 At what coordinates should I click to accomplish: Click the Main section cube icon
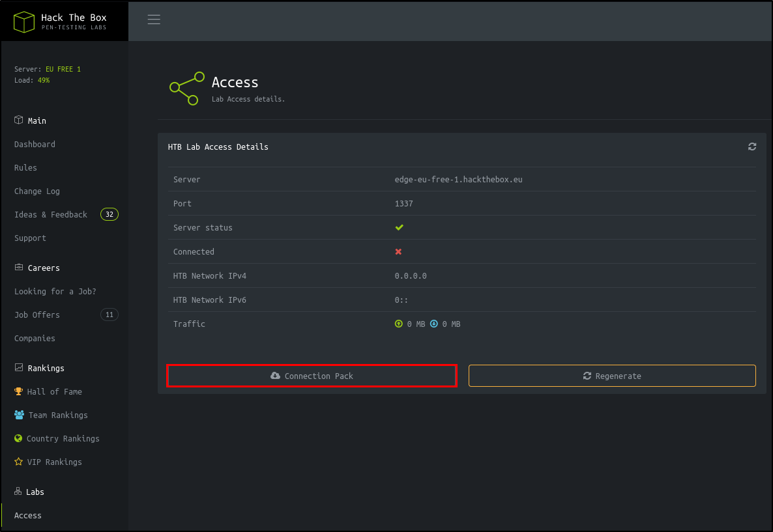coord(19,120)
